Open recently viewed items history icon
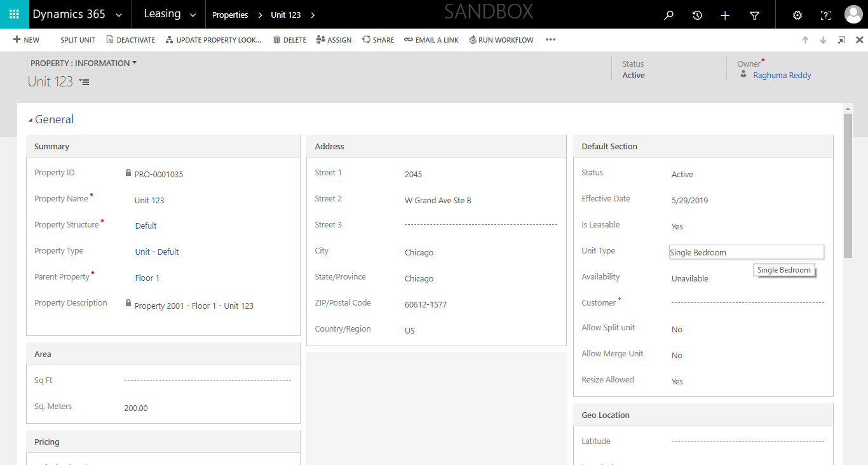The width and height of the screenshot is (868, 465). (697, 15)
